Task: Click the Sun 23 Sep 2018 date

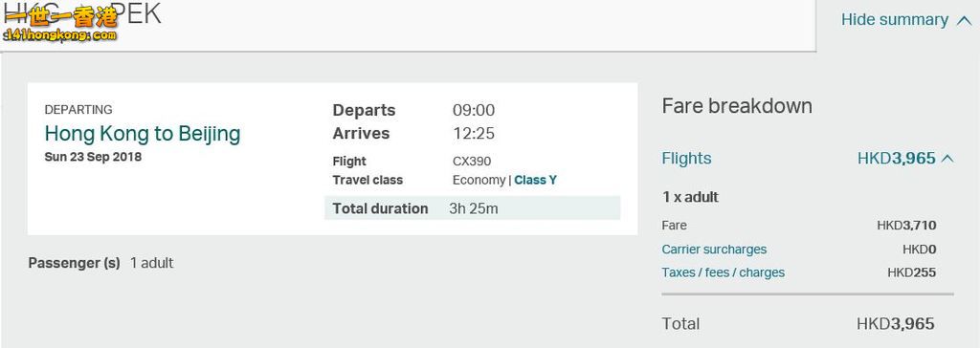Action: pos(93,157)
